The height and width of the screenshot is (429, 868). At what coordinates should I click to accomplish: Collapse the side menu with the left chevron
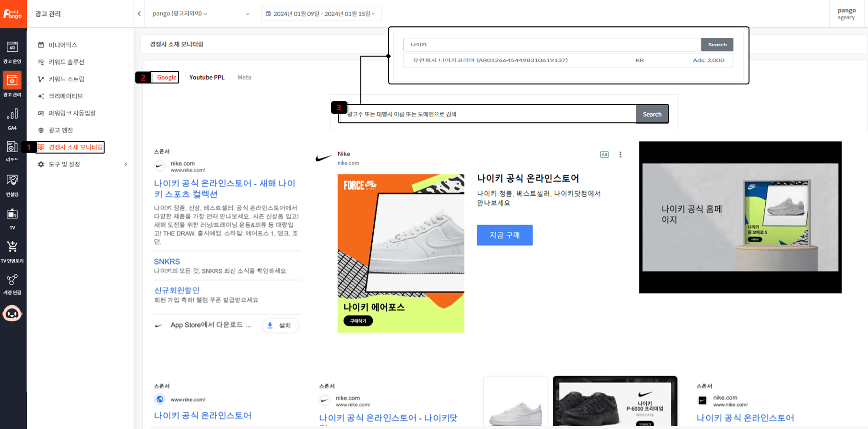(139, 13)
